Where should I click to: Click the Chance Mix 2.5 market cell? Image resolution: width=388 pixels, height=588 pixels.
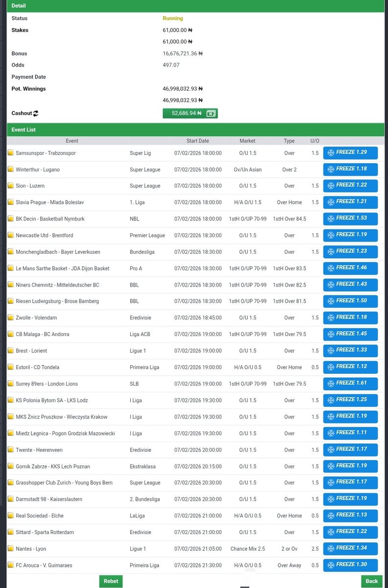click(247, 549)
